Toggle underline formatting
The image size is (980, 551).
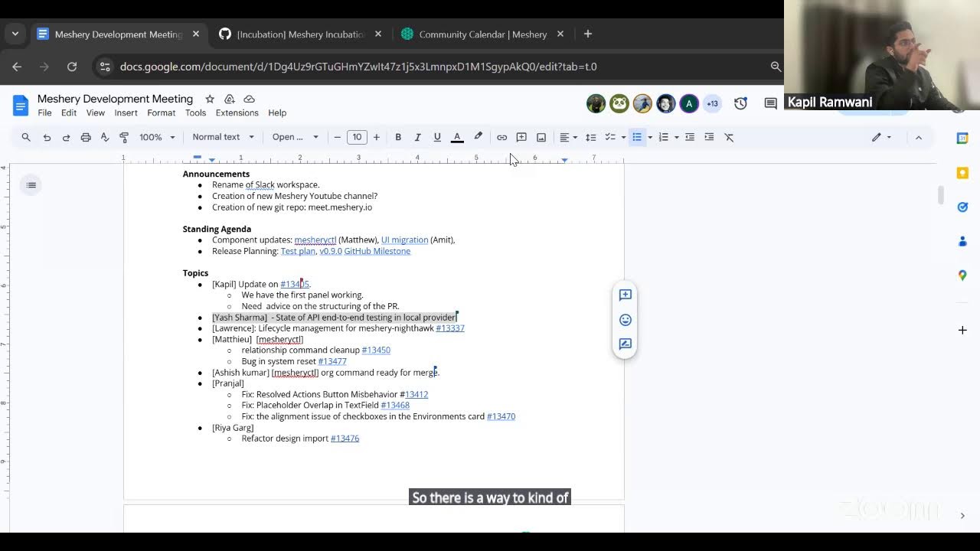[x=437, y=137]
